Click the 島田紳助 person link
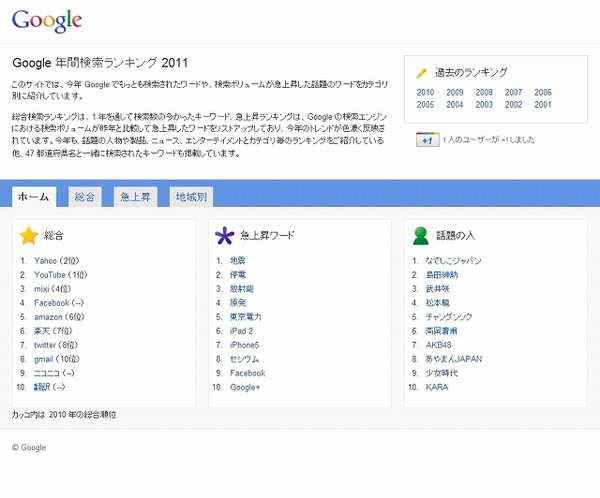 click(442, 275)
